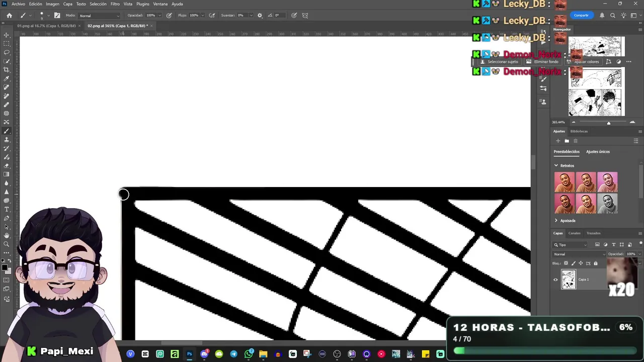Zoom in using Navigator large mountains icon
The width and height of the screenshot is (644, 362).
pos(632,122)
